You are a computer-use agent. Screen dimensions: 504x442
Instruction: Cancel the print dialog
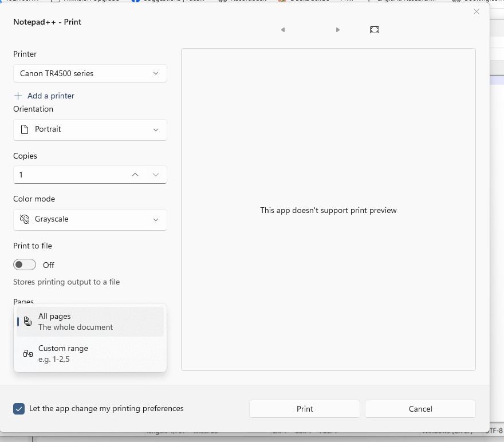tap(420, 409)
